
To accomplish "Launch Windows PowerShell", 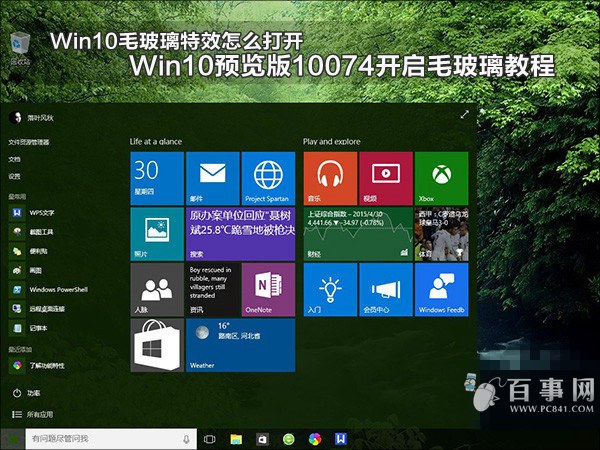I will (x=50, y=290).
